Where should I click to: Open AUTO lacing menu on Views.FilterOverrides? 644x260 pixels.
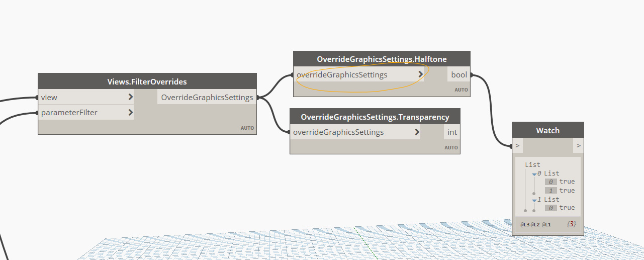[247, 128]
